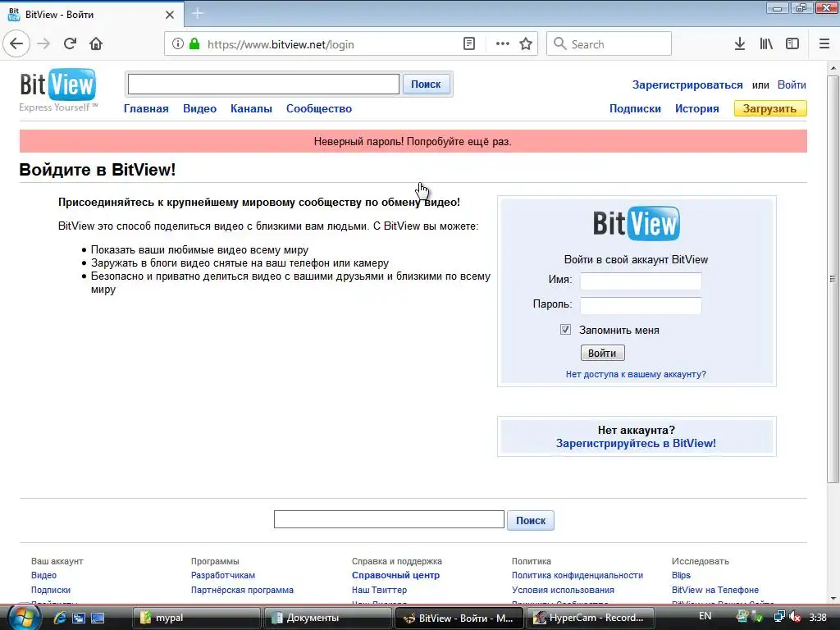The width and height of the screenshot is (840, 630).
Task: Click the browser forward arrow
Action: click(x=43, y=44)
